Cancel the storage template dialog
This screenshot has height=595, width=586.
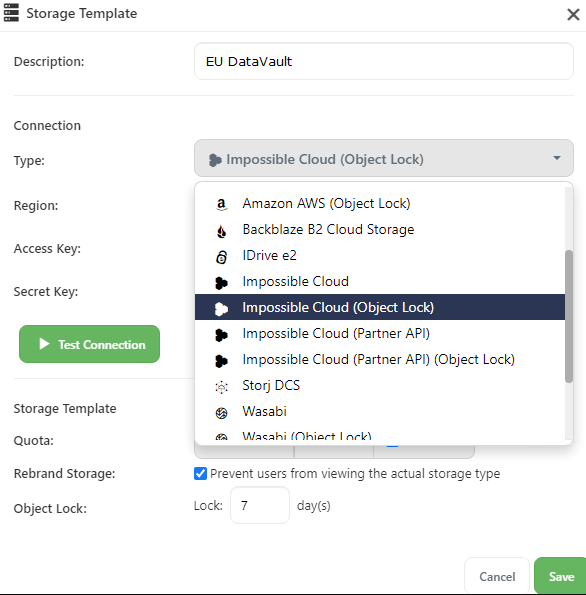497,576
